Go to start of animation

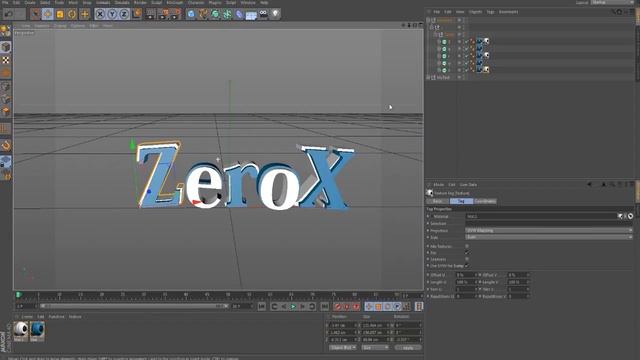coord(262,307)
